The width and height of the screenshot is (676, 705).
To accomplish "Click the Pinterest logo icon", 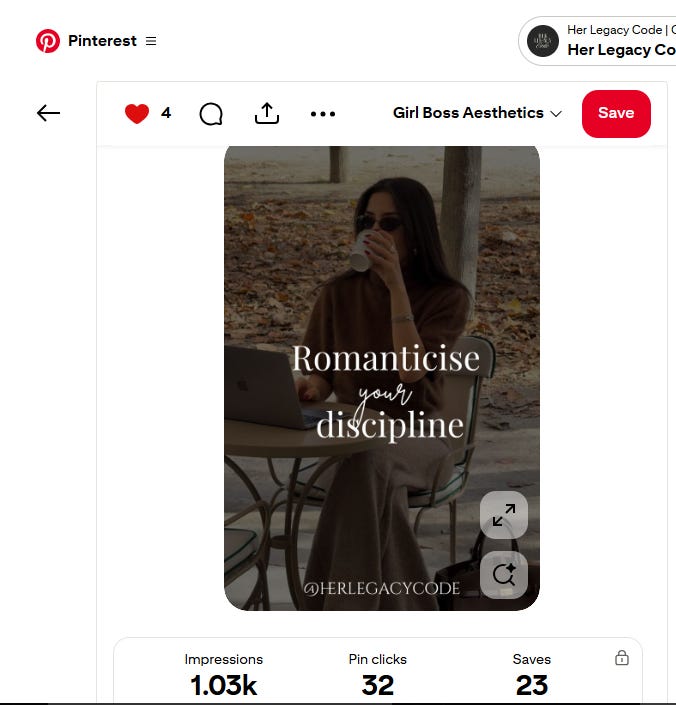I will (48, 41).
